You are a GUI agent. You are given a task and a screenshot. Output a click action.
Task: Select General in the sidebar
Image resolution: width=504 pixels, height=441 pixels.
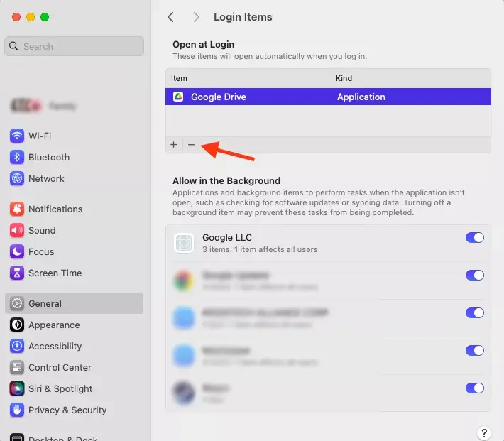click(x=74, y=303)
